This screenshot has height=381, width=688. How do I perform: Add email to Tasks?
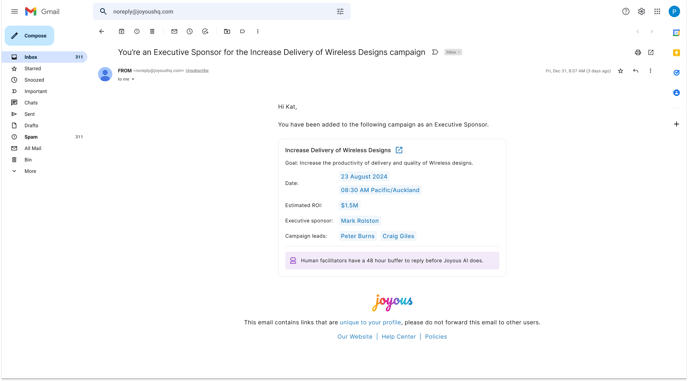pos(205,32)
